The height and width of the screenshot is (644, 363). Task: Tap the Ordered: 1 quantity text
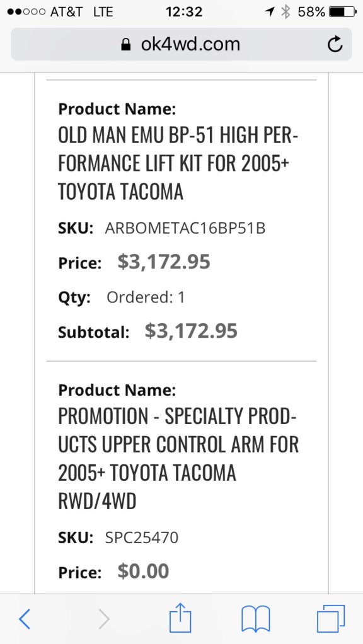(146, 297)
